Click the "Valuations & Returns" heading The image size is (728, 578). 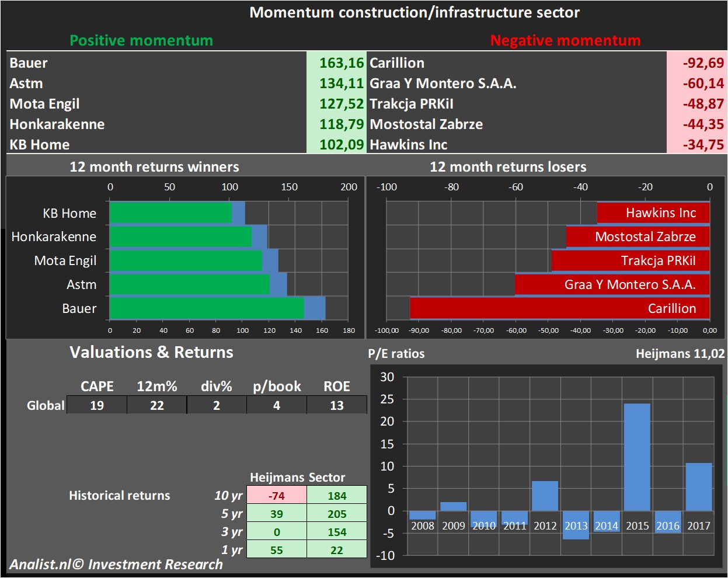[x=151, y=352]
